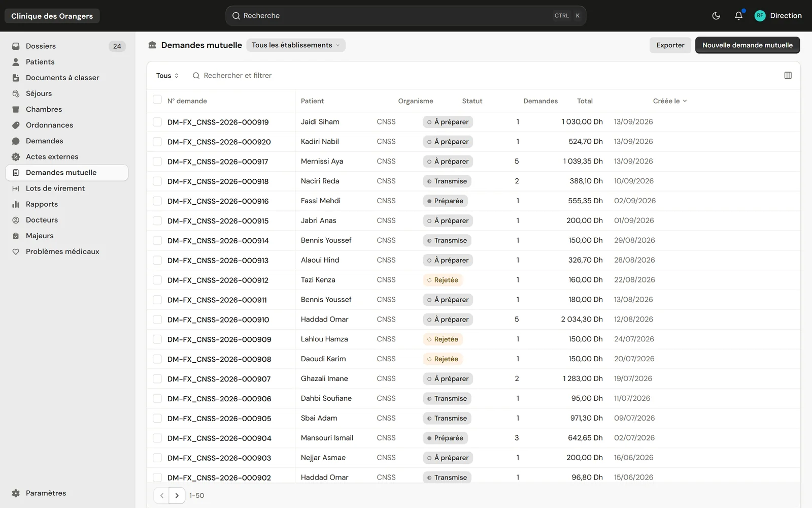Click Rechercher et filtrer field
The width and height of the screenshot is (812, 508).
point(237,76)
